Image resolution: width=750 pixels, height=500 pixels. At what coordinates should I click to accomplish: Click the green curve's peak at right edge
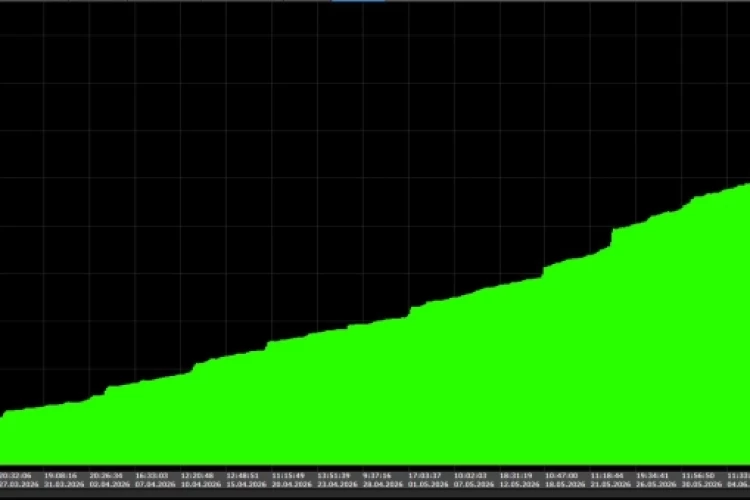(x=747, y=184)
